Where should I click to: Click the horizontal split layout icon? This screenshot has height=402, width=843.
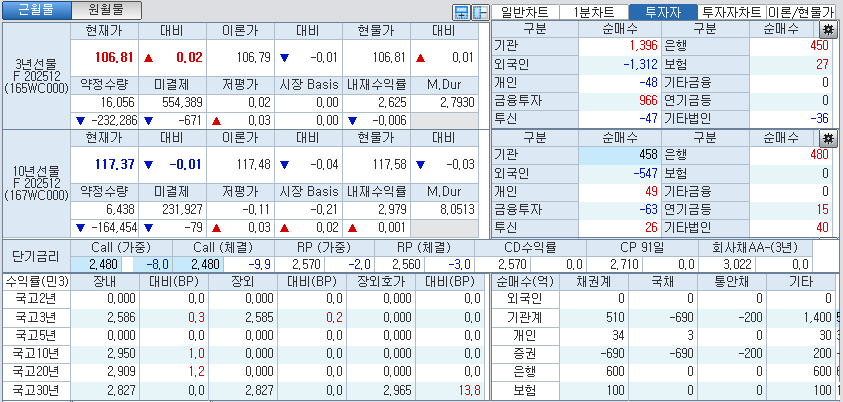pyautogui.click(x=461, y=12)
